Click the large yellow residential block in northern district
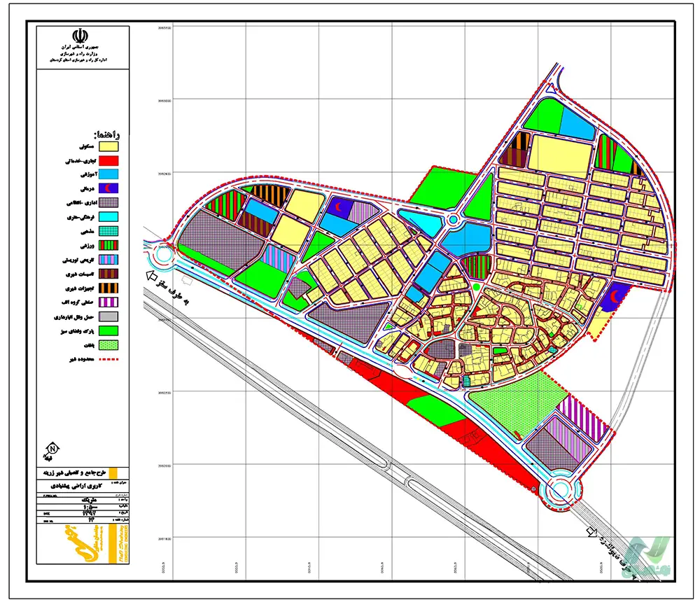Image resolution: width=700 pixels, height=600 pixels. [x=560, y=156]
